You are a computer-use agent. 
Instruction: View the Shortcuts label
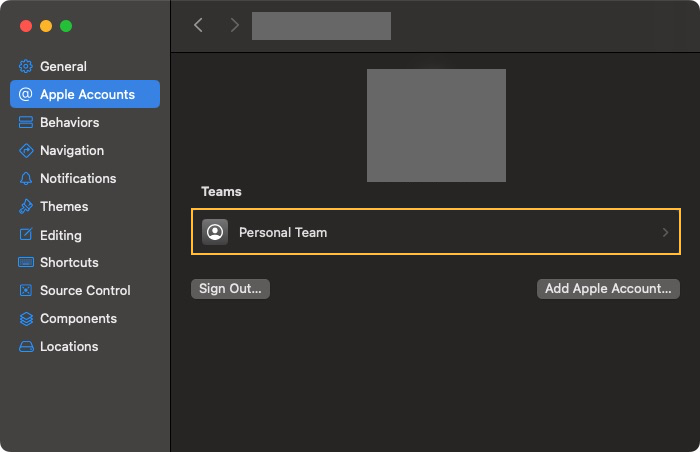pos(69,262)
